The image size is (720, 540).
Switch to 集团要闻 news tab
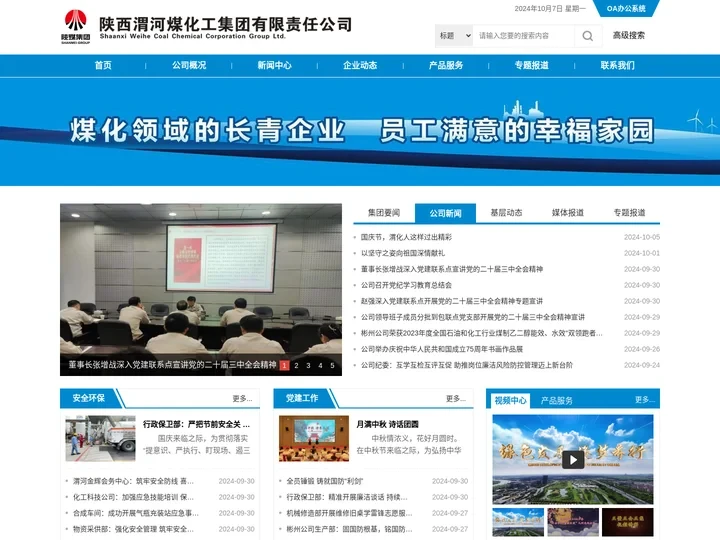[x=384, y=213]
